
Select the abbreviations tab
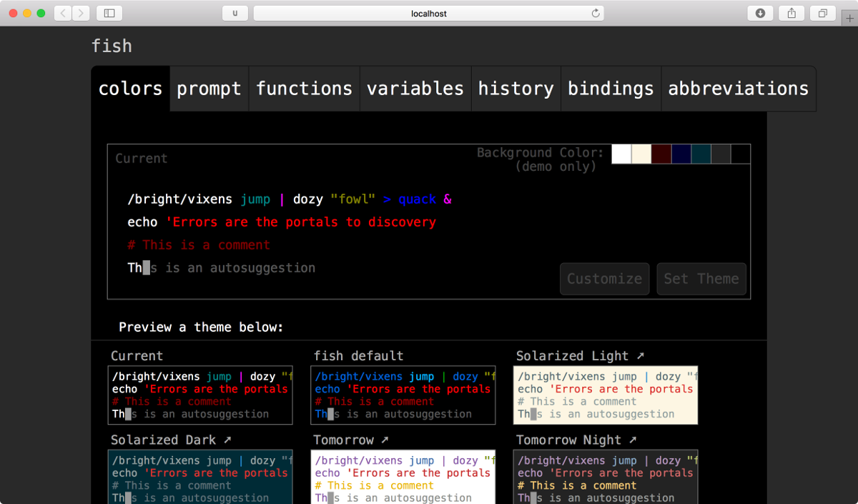(738, 89)
